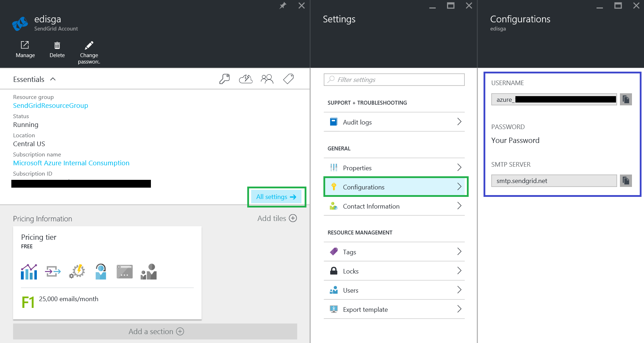Image resolution: width=644 pixels, height=343 pixels.
Task: Click the SendGrid logo icon
Action: [x=20, y=23]
